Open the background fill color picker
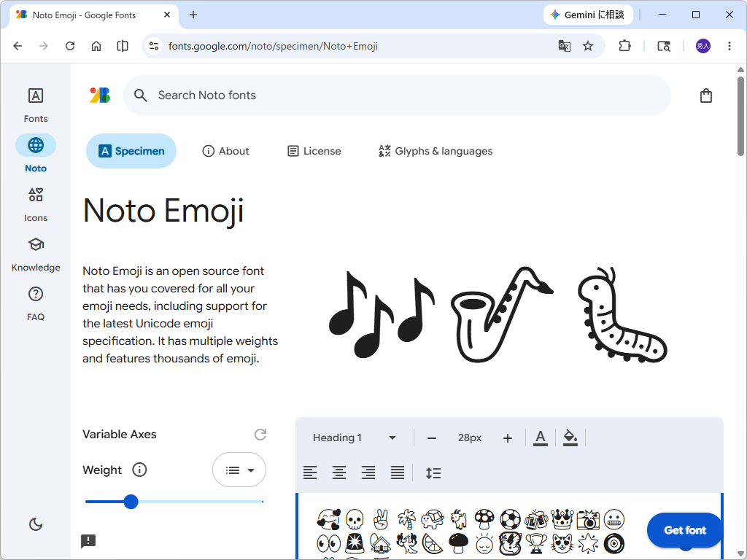 [570, 437]
